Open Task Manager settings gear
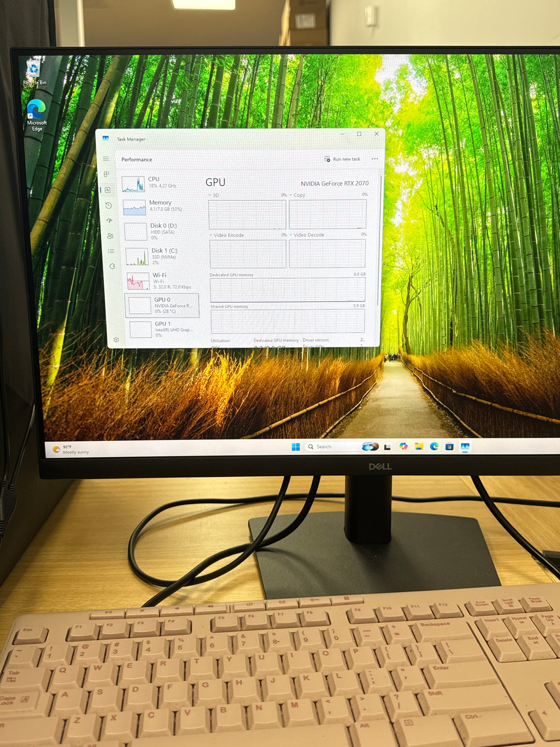The width and height of the screenshot is (560, 747). [x=116, y=340]
